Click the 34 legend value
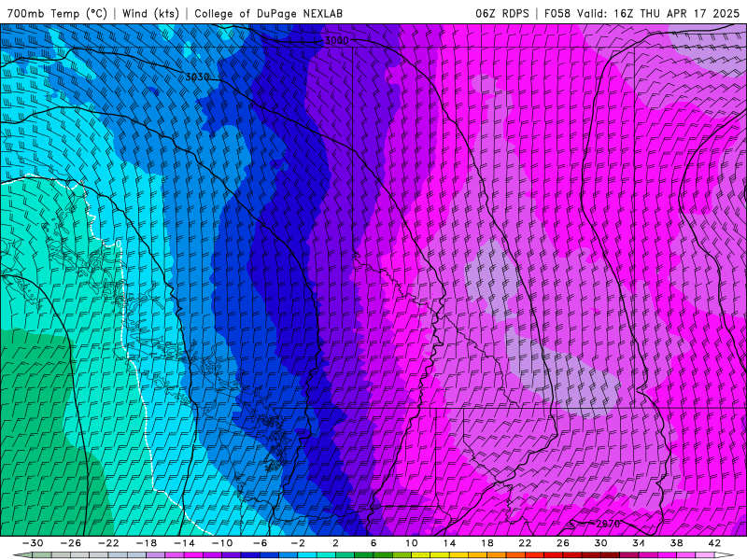747x560 pixels. [x=639, y=543]
